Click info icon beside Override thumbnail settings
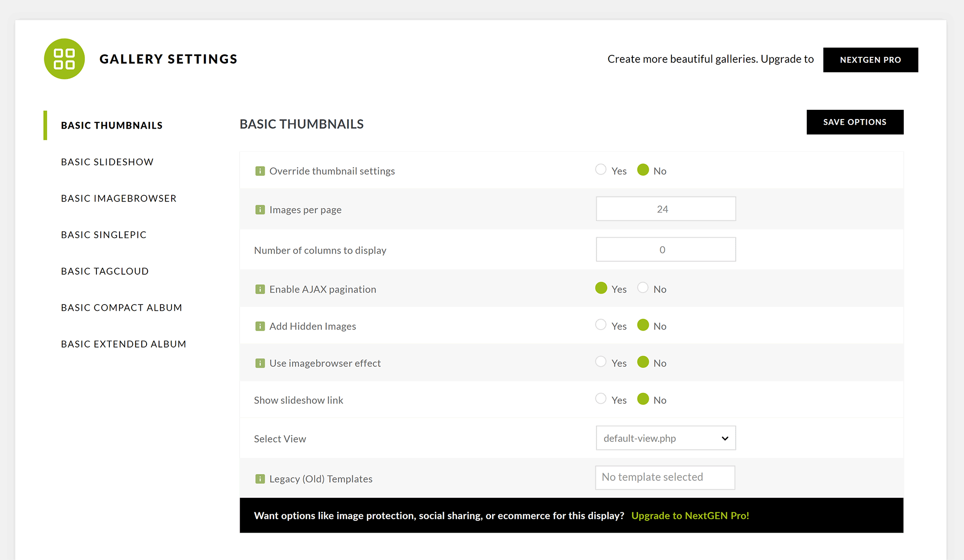The image size is (964, 560). pos(260,171)
